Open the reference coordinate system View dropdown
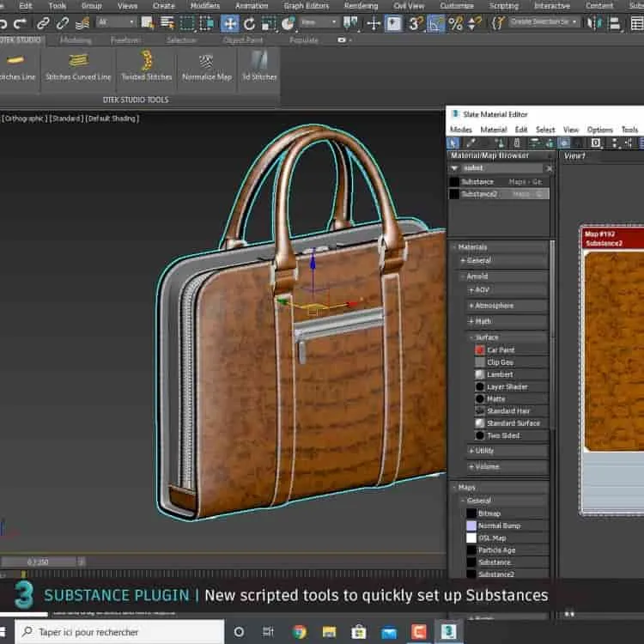This screenshot has width=644, height=644. (319, 22)
